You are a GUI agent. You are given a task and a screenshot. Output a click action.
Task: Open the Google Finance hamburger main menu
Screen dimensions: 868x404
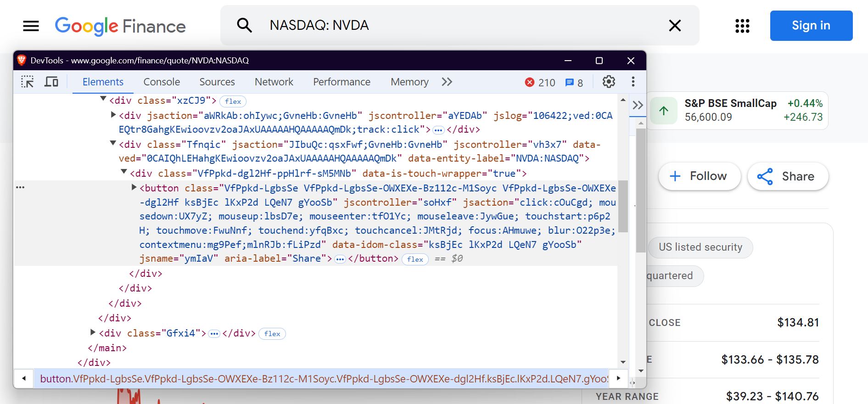[x=31, y=26]
